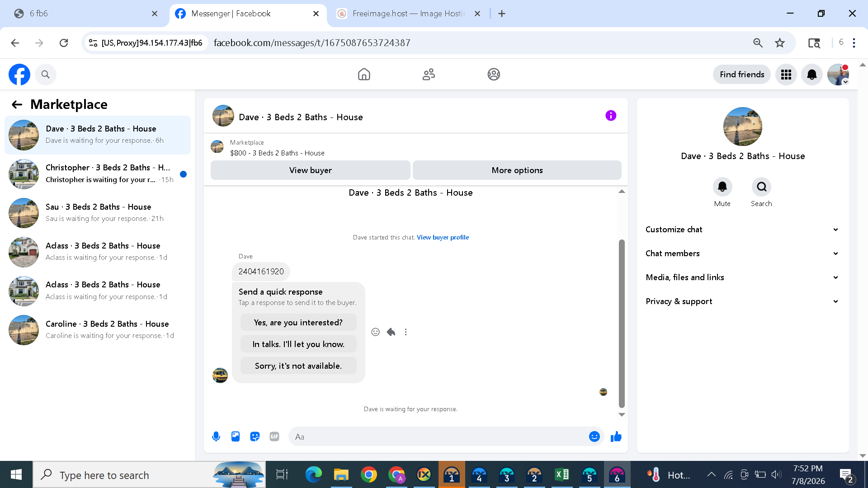
Task: Open the Friends icon in top navigation
Action: tap(429, 74)
